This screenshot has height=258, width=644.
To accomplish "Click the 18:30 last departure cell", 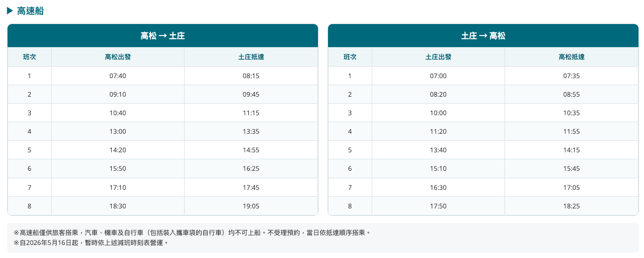I will tap(118, 206).
